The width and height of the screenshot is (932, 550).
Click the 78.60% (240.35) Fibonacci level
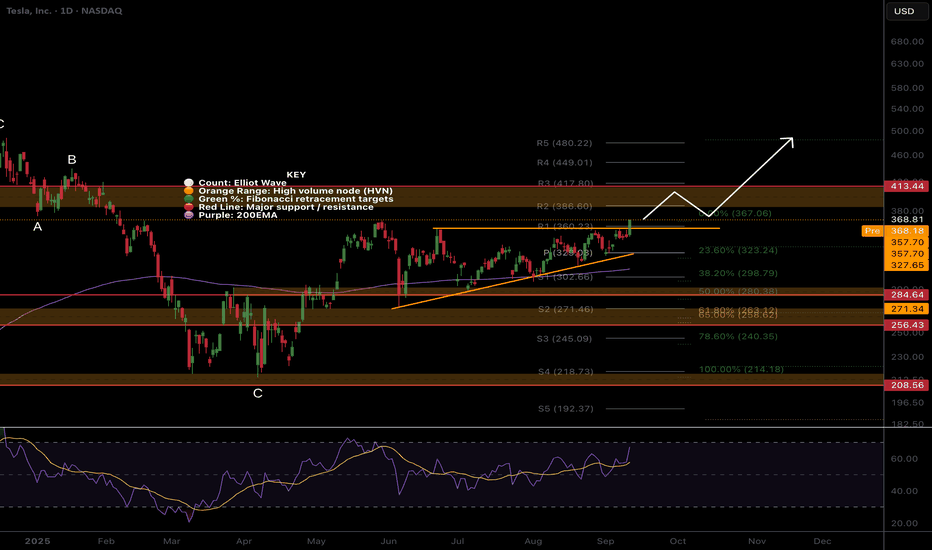coord(738,337)
